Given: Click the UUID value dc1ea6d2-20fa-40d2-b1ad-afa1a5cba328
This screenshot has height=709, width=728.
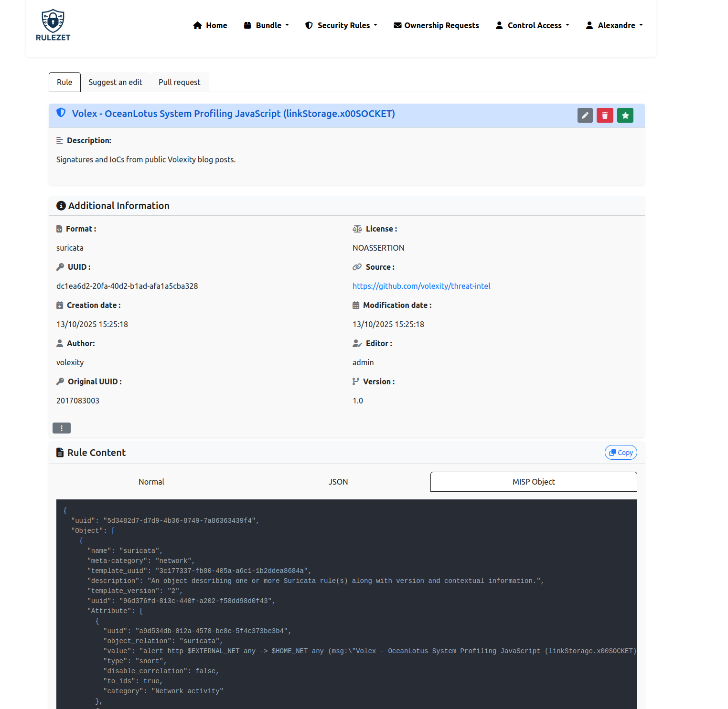Looking at the screenshot, I should (127, 286).
